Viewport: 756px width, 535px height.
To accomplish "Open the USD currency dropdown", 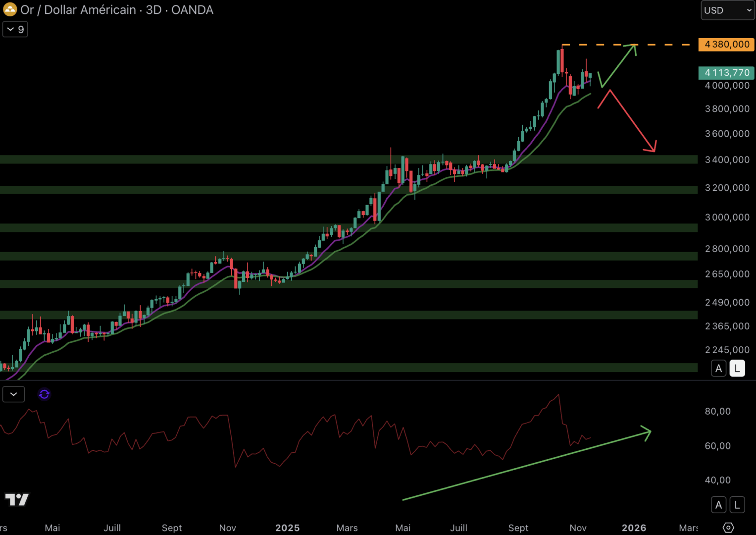I will pyautogui.click(x=727, y=10).
